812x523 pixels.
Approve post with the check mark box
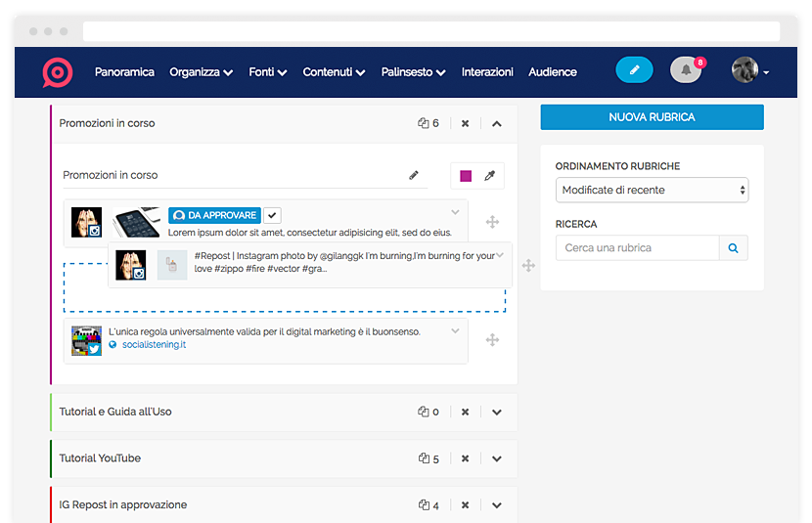pos(272,215)
